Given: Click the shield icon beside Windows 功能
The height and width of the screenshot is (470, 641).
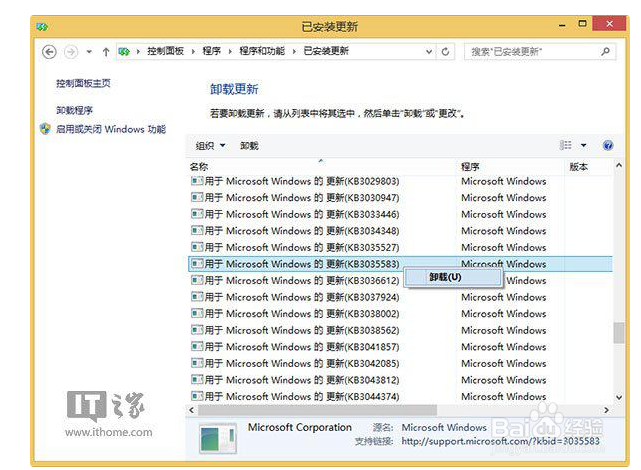Looking at the screenshot, I should [45, 129].
